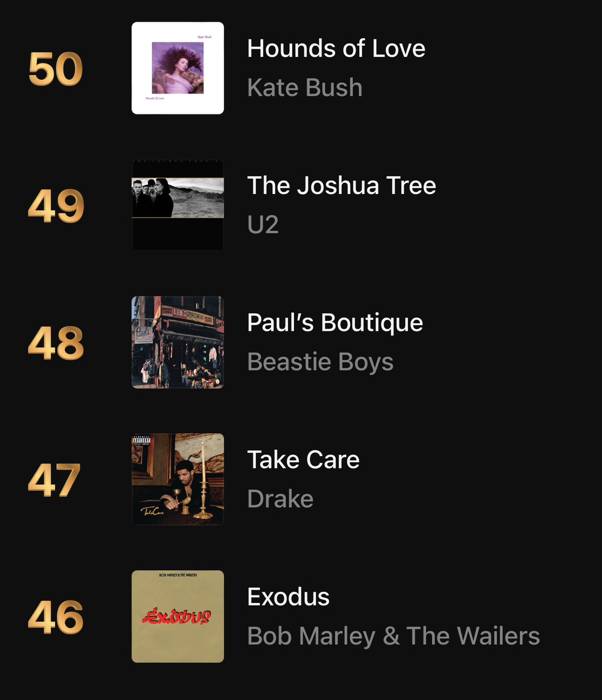Open the Exodus album title
Image resolution: width=602 pixels, height=700 pixels.
289,597
